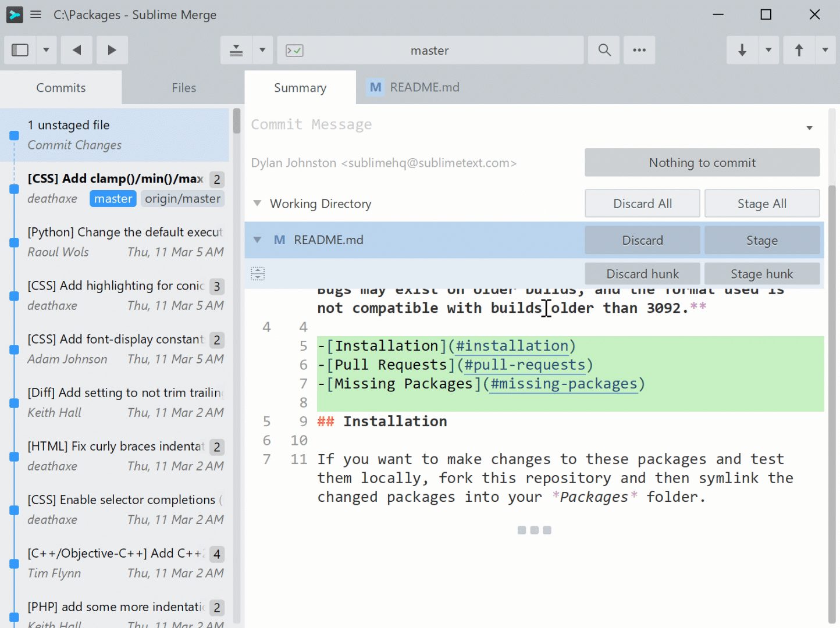The height and width of the screenshot is (628, 840).
Task: Click the #installation link text
Action: [x=512, y=346]
